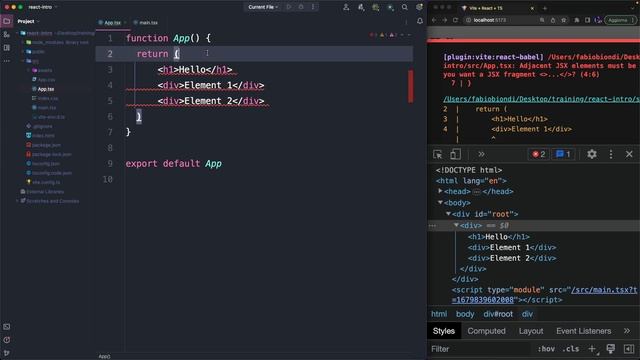Click the html breadcrumb in DevTools

tap(439, 314)
